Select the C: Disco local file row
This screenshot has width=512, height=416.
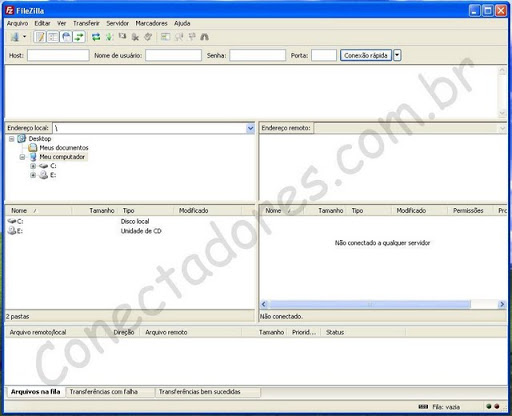pyautogui.click(x=129, y=221)
